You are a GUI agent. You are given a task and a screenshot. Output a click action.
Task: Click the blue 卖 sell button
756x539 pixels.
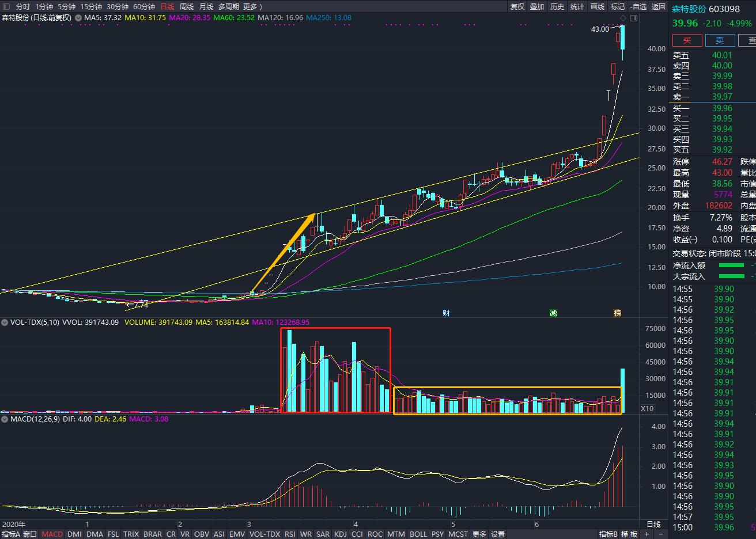tap(720, 40)
